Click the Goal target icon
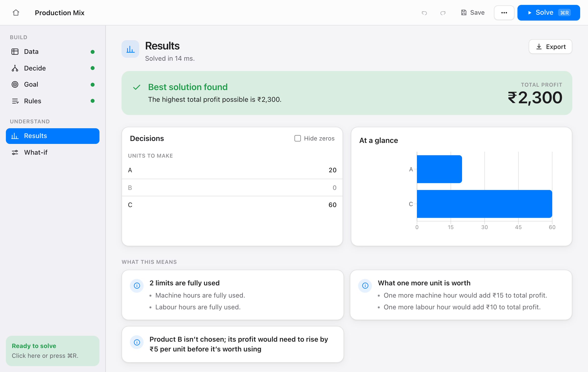The height and width of the screenshot is (372, 588). pyautogui.click(x=15, y=84)
